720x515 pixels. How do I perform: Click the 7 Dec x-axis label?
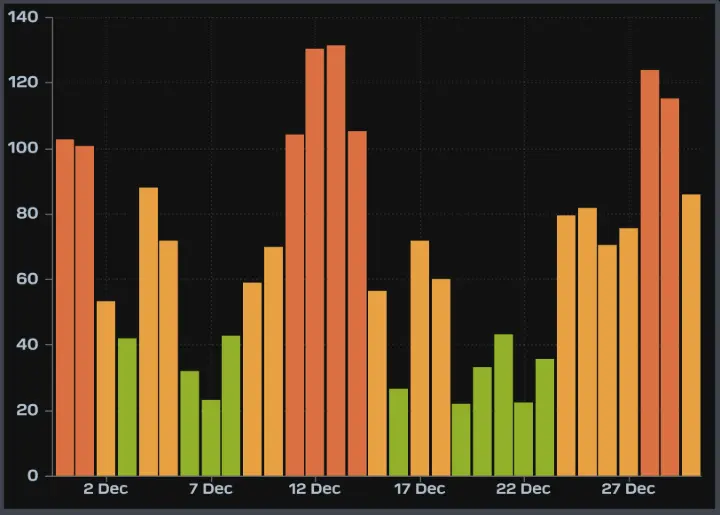(x=210, y=489)
